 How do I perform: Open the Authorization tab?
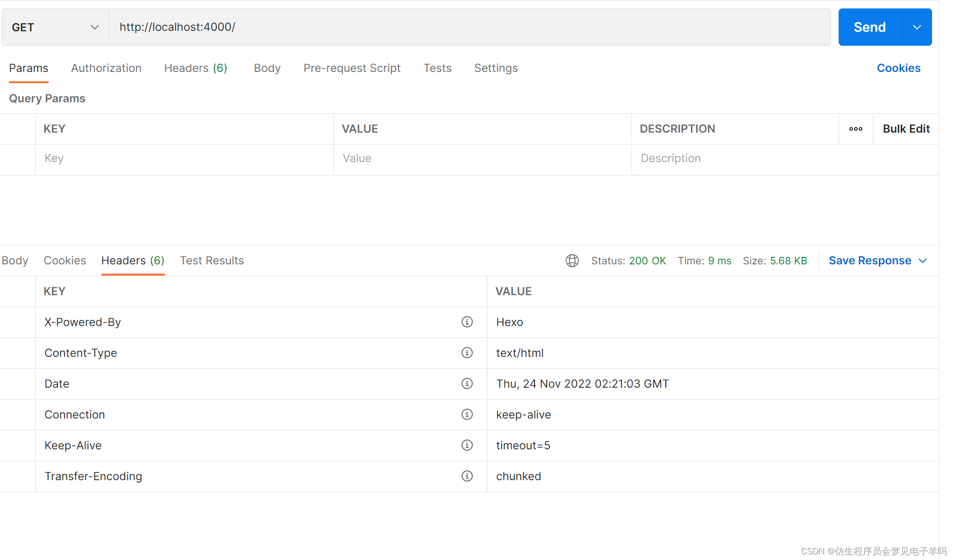coord(106,68)
